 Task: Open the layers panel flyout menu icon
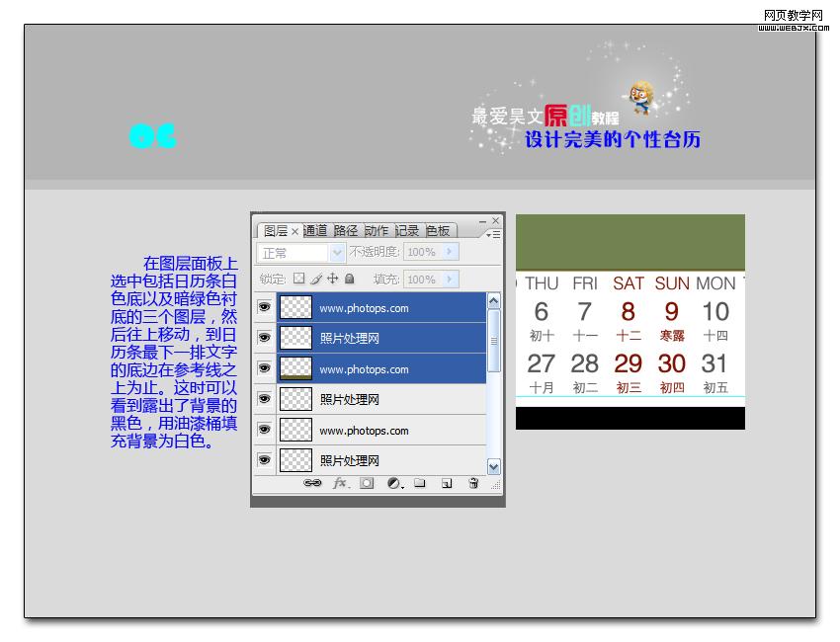point(493,234)
